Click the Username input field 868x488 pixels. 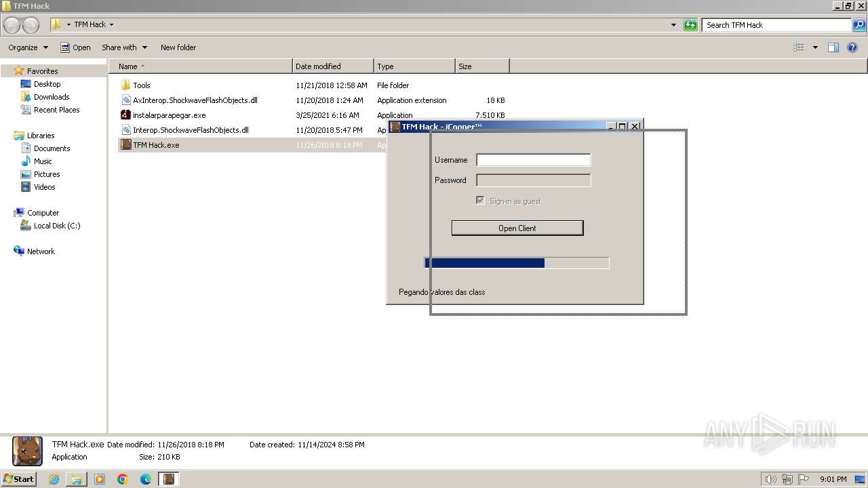click(533, 160)
